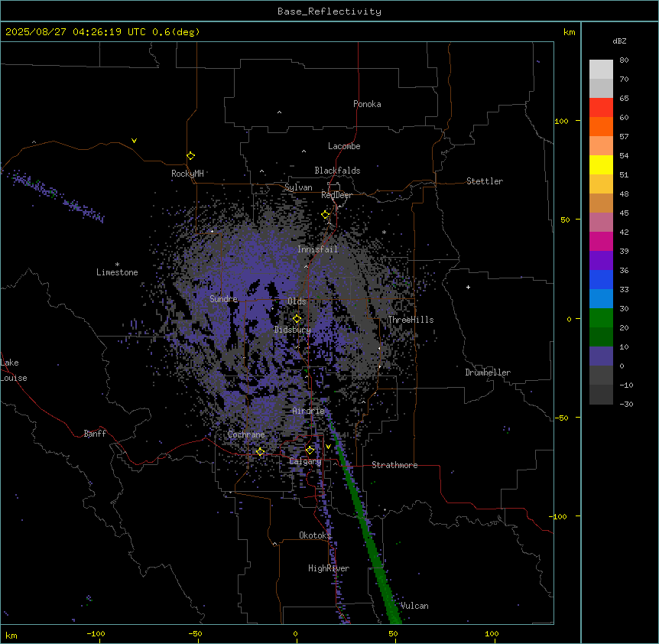The width and height of the screenshot is (659, 644).
Task: Select the Ponoka city label
Action: (x=367, y=104)
